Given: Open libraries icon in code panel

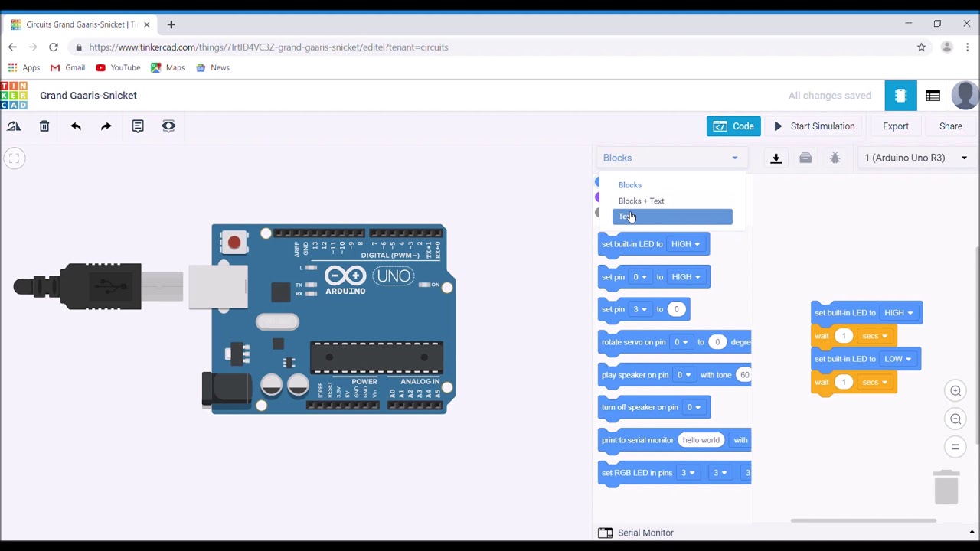Looking at the screenshot, I should [x=805, y=158].
